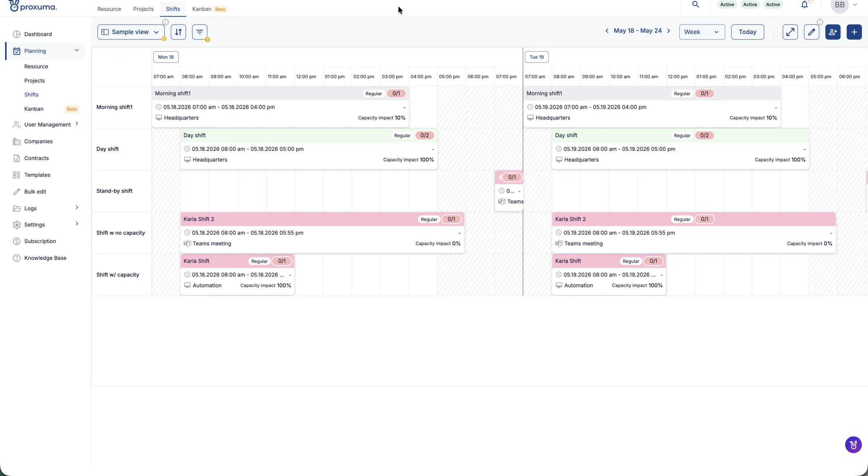
Task: Switch to the Resource top tab
Action: pos(109,9)
